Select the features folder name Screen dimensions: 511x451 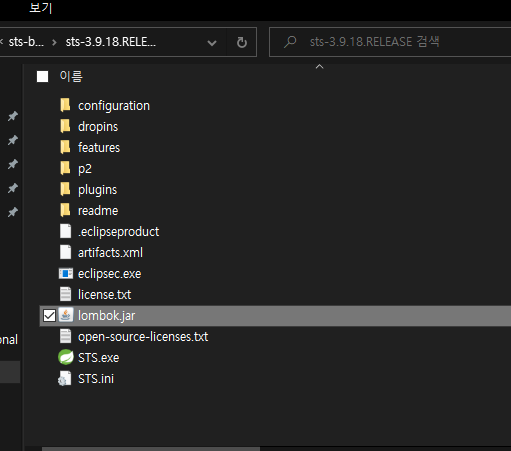99,147
